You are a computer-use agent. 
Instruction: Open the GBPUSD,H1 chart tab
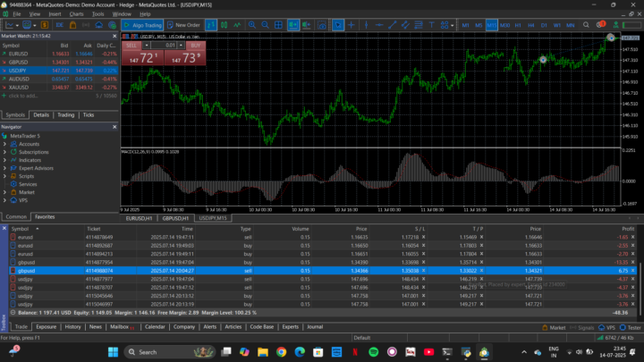pos(175,218)
